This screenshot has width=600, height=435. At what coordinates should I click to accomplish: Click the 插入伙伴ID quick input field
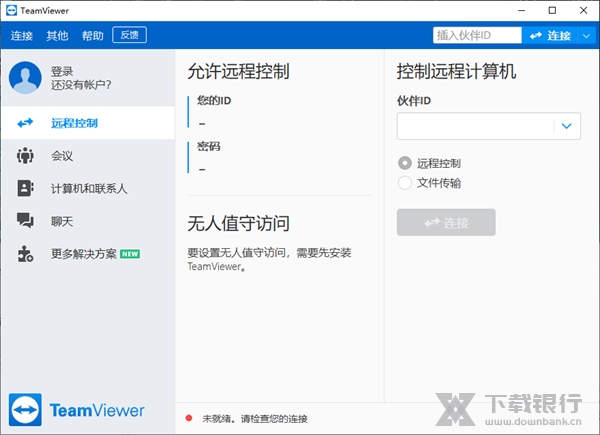pos(477,36)
